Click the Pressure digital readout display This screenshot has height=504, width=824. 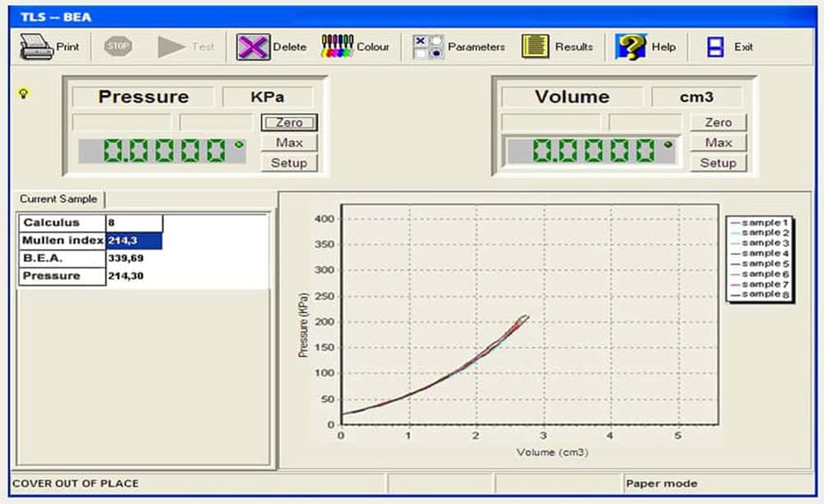tap(162, 150)
